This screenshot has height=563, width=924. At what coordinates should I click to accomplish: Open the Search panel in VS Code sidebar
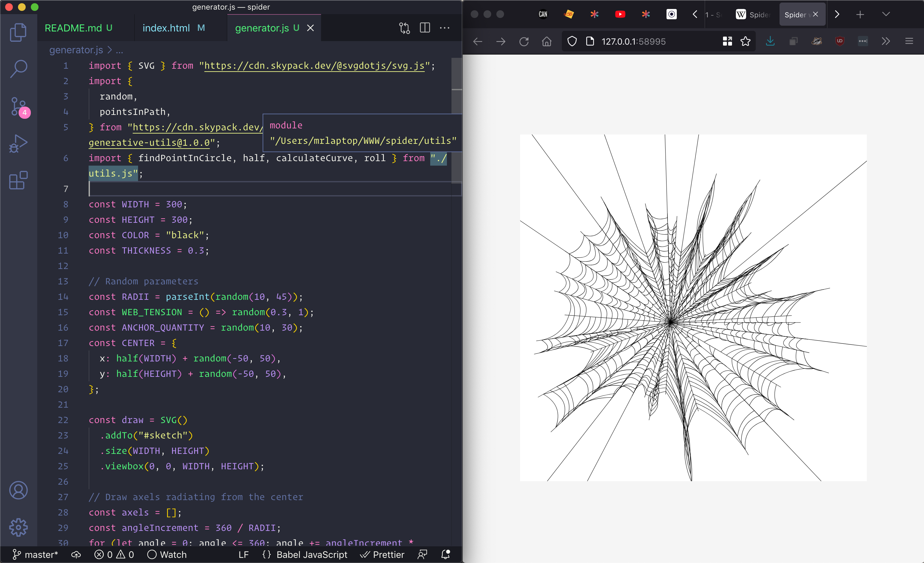18,69
